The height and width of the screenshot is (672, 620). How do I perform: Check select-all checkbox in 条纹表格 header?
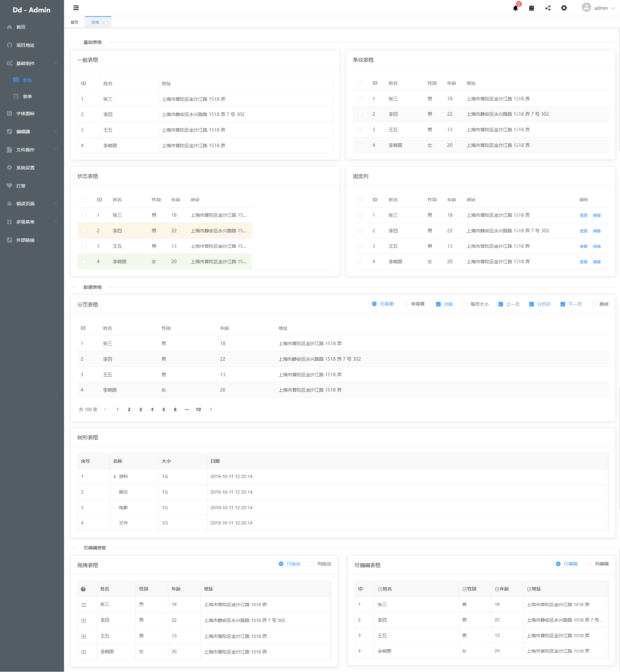coord(360,83)
